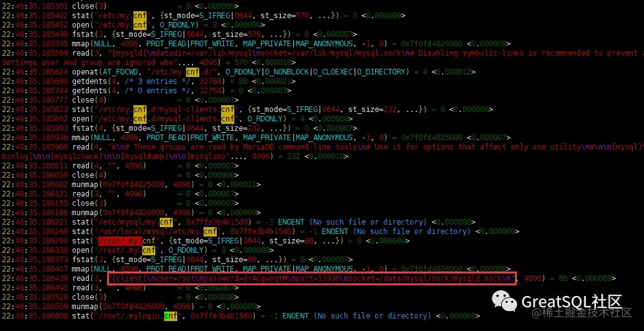Select the mmap line at timestamp 22:46:35.186407
Viewport: 644px width, 331px height.
point(256,269)
